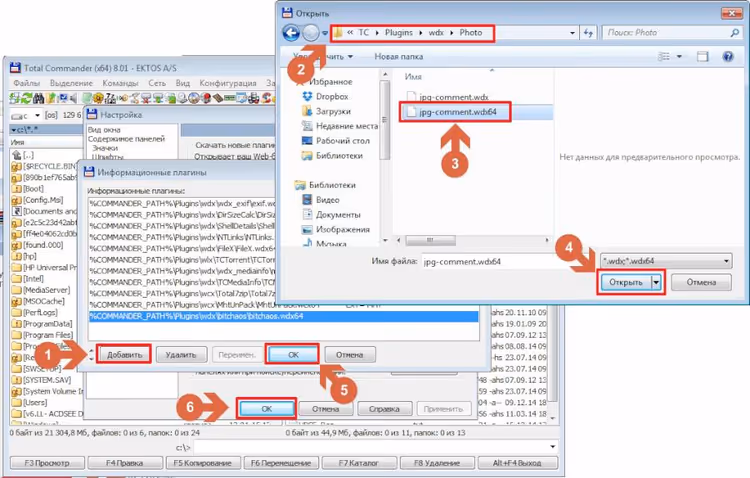Image resolution: width=750 pixels, height=478 pixels.
Task: Click Отмена in the Открыть dialog
Action: point(701,282)
